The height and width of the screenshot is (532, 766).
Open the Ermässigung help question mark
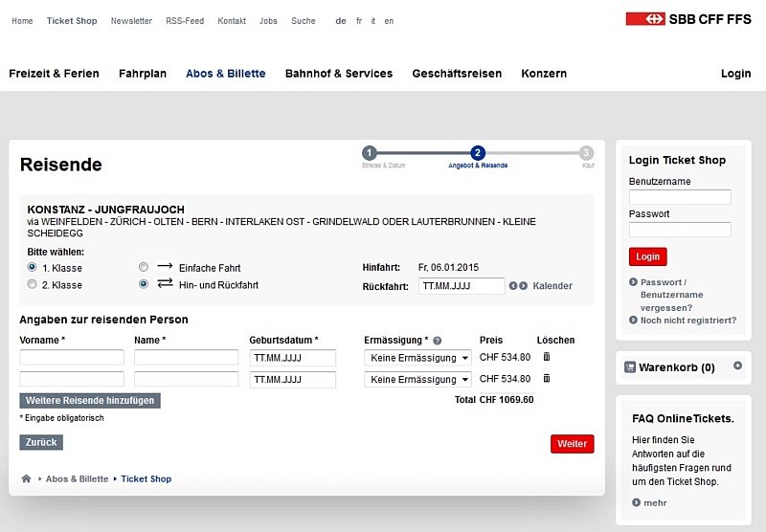pos(438,341)
